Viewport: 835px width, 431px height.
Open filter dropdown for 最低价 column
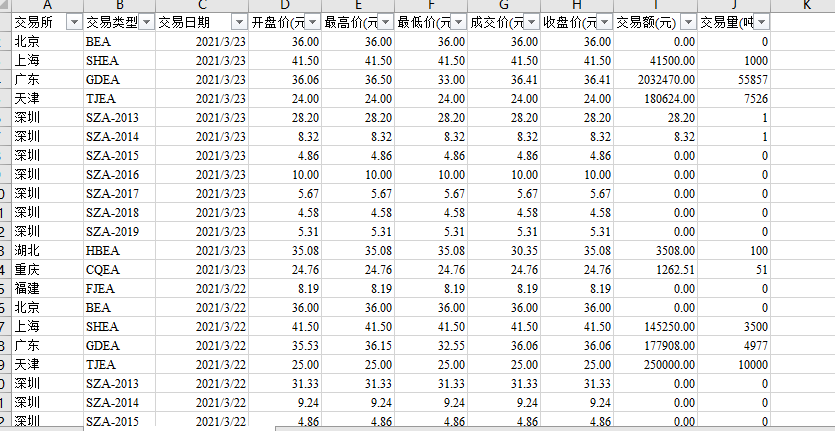459,22
